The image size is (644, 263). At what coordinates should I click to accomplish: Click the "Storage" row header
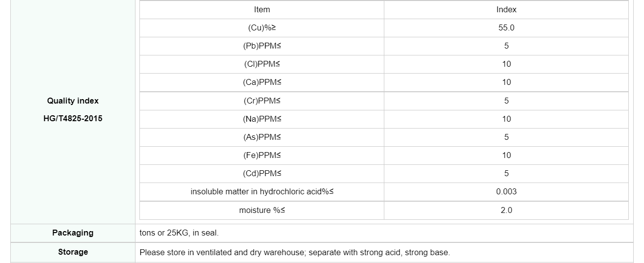(x=73, y=252)
